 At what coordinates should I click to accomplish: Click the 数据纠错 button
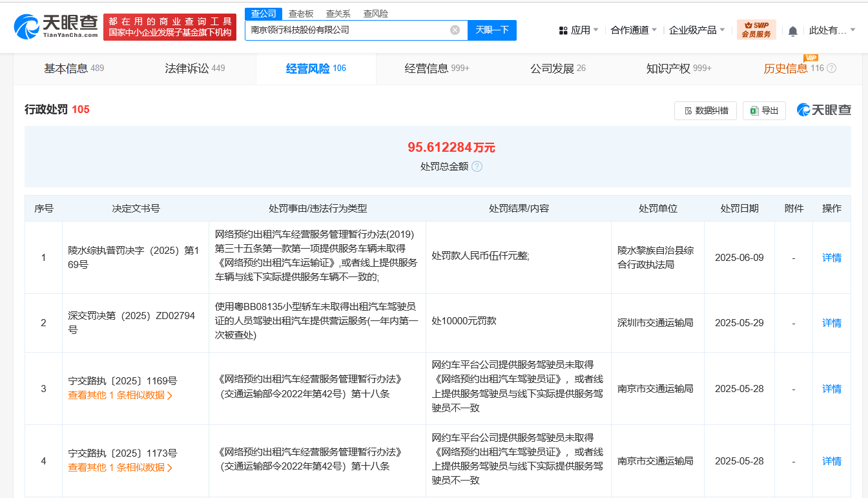coord(705,110)
